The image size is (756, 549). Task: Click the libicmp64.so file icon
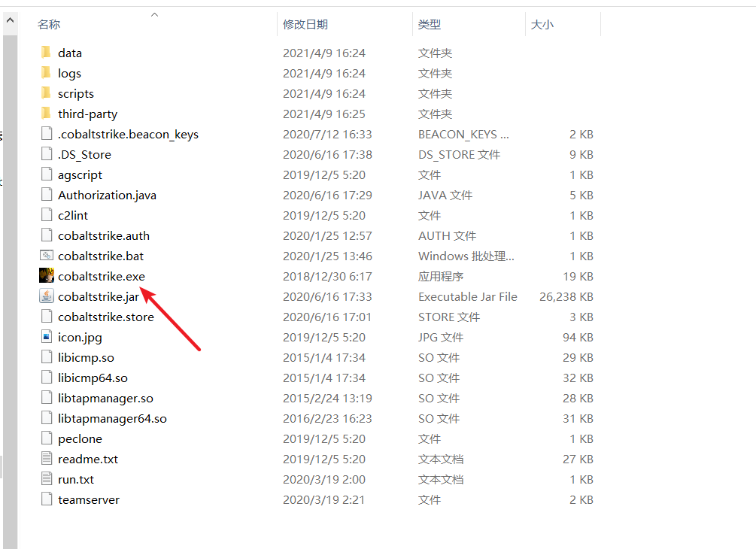47,377
